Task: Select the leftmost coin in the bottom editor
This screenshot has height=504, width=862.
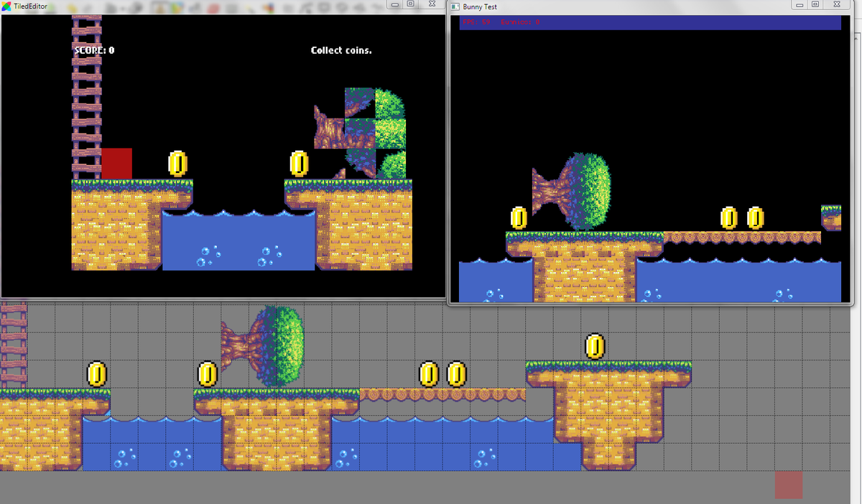Action: click(x=95, y=374)
